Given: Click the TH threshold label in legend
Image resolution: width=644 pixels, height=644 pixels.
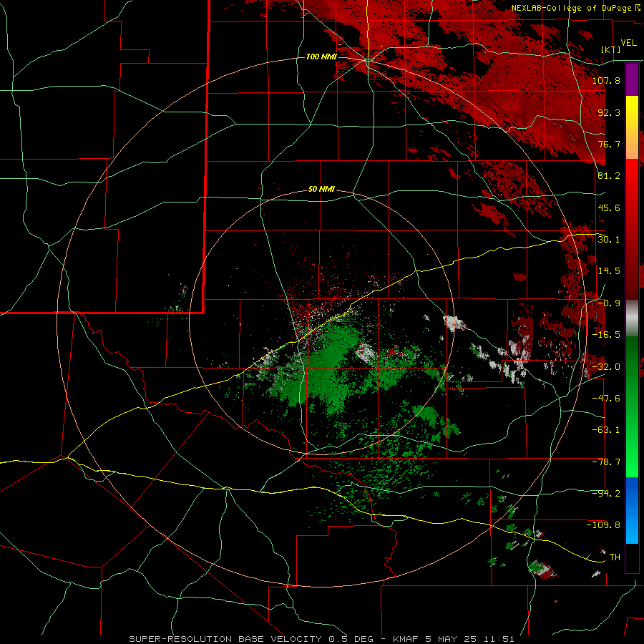Looking at the screenshot, I should pos(615,557).
